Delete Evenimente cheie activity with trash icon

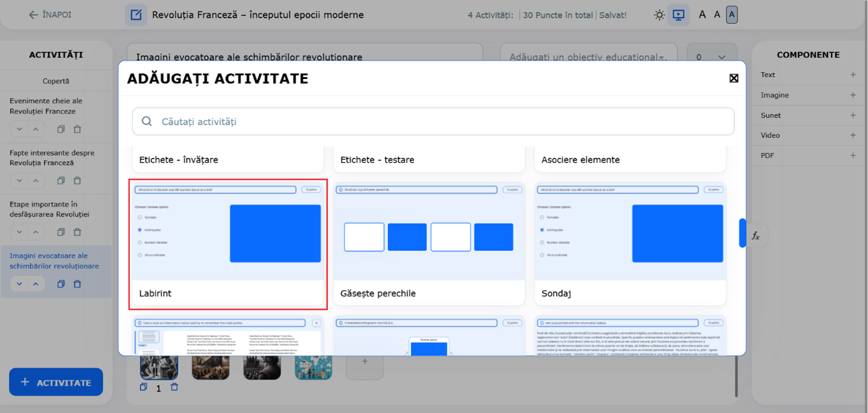pyautogui.click(x=77, y=129)
